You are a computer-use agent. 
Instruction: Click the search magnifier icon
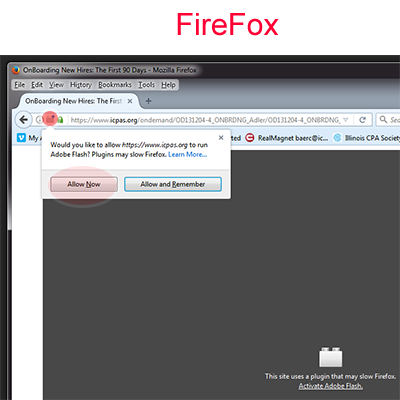pyautogui.click(x=383, y=119)
